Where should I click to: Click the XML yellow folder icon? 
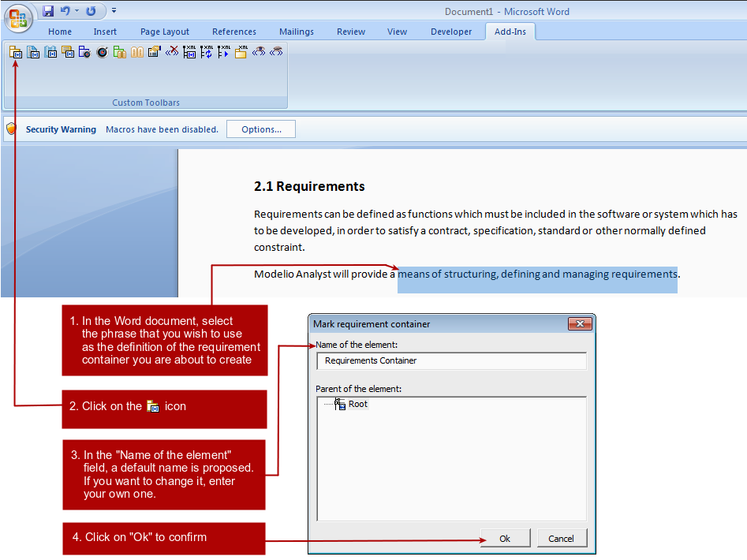point(241,51)
